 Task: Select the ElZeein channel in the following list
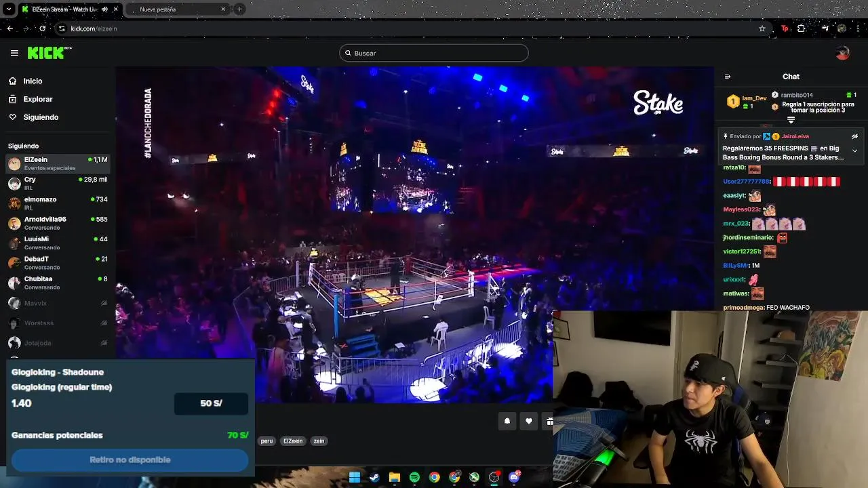pos(58,163)
